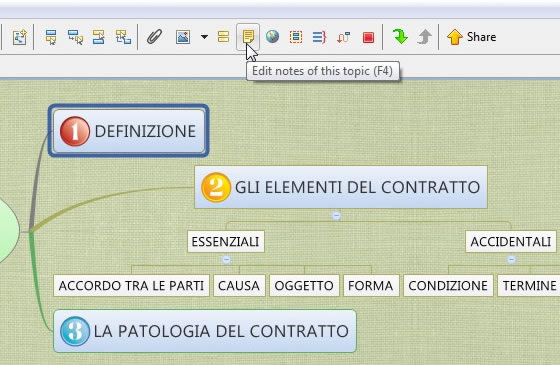Screen dimensions: 560x365
Task: Select the DEFINIZIONE topic
Action: (129, 131)
